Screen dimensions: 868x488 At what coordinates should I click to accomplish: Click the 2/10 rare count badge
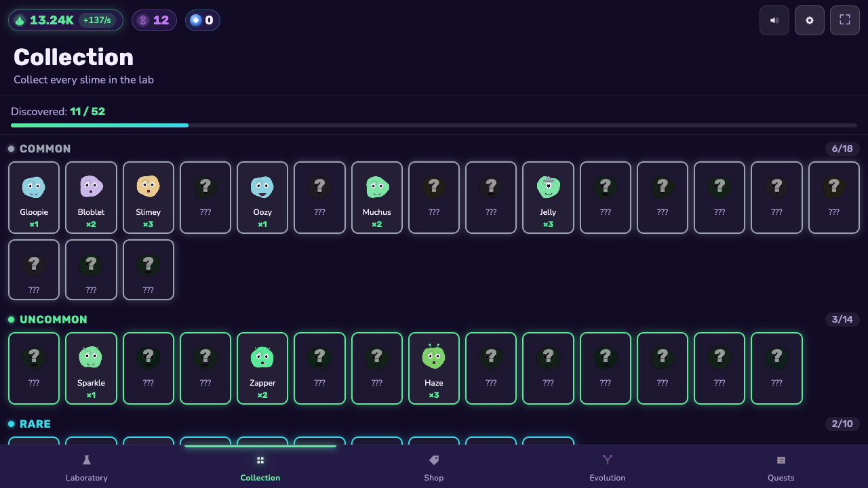click(x=842, y=424)
